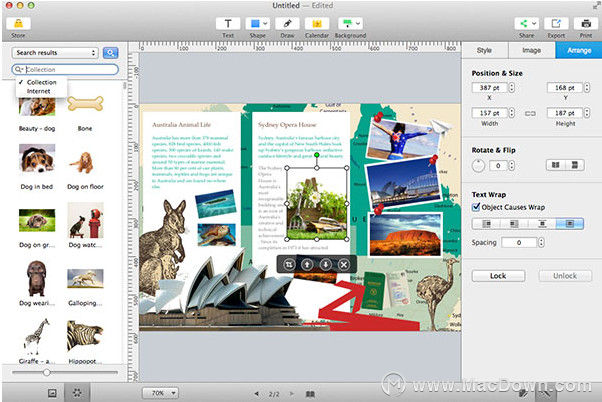The image size is (602, 402).
Task: Select the third text wrap mode
Action: (542, 223)
